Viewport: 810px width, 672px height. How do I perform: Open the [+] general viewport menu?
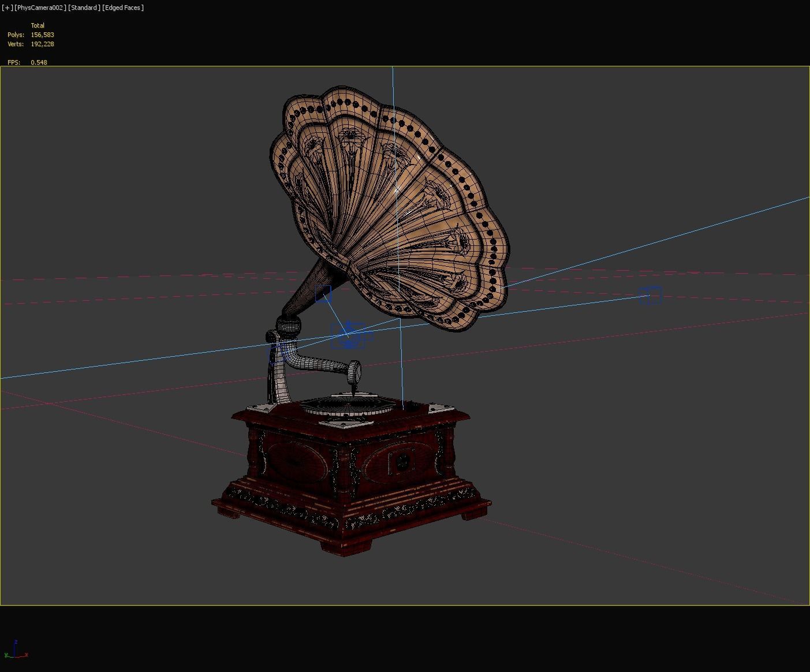(8, 8)
